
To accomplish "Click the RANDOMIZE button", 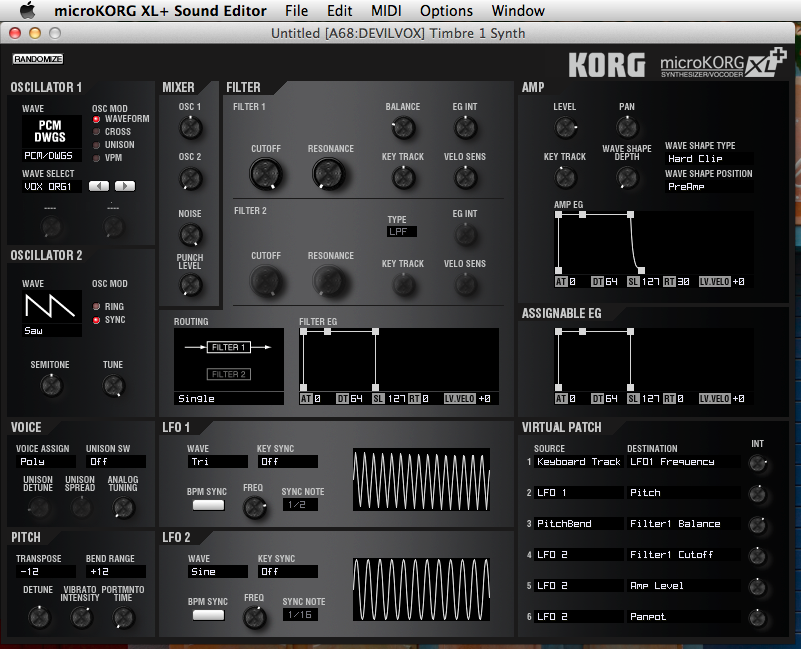I will (x=38, y=59).
